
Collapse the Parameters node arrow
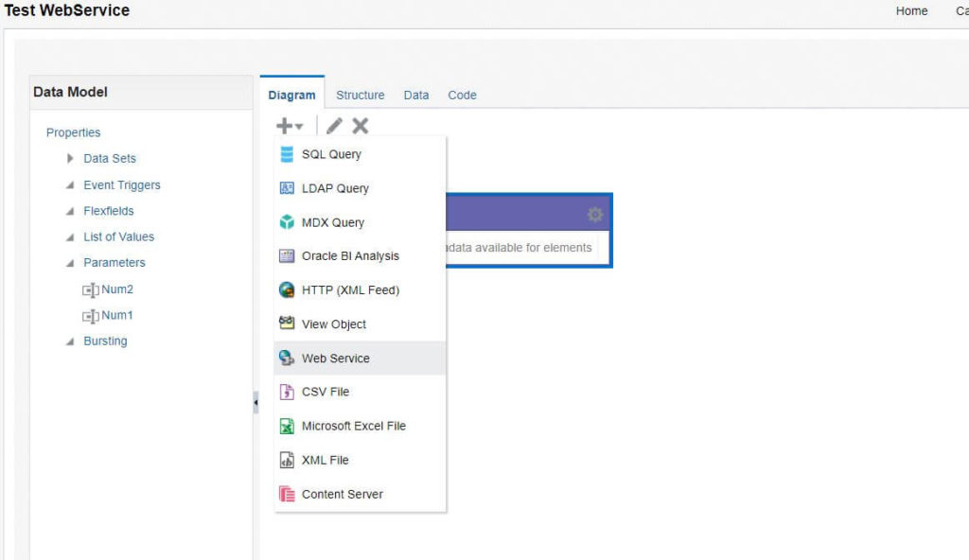(x=70, y=263)
